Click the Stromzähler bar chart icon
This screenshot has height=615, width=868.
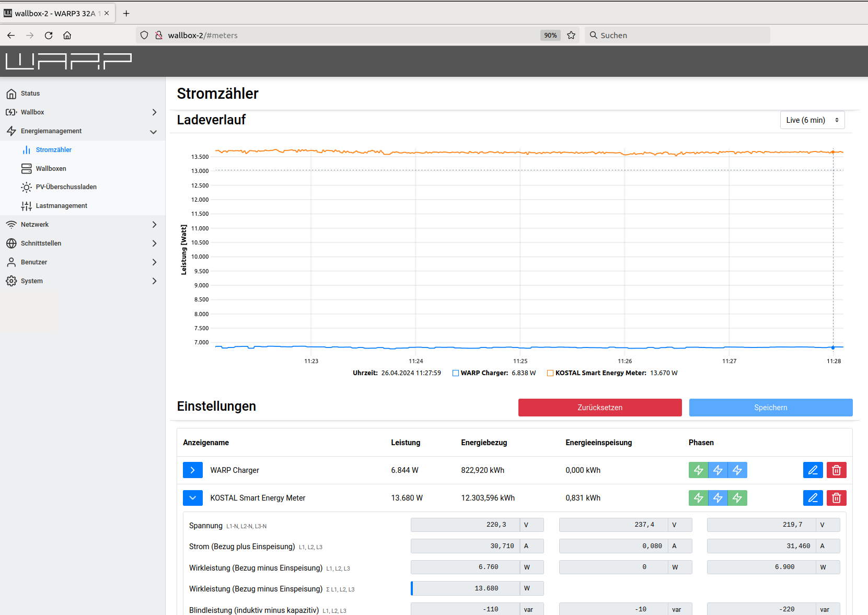(27, 150)
